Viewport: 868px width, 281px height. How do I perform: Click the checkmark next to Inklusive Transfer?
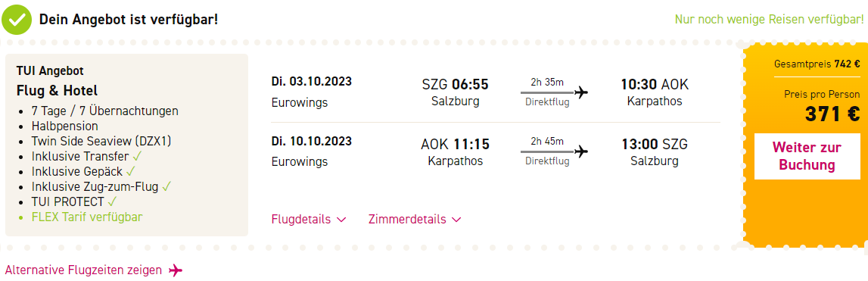137,156
